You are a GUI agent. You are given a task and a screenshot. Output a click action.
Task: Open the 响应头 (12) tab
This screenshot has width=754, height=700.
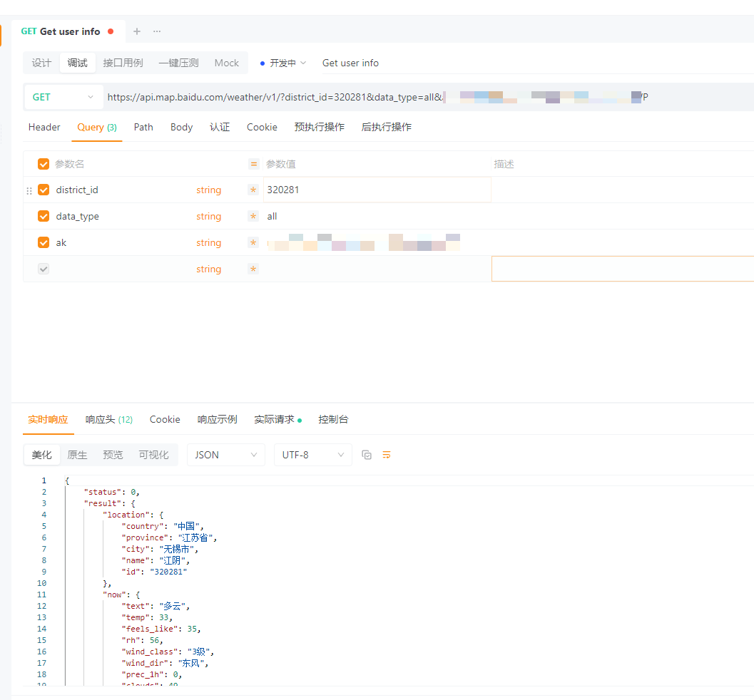tap(109, 419)
